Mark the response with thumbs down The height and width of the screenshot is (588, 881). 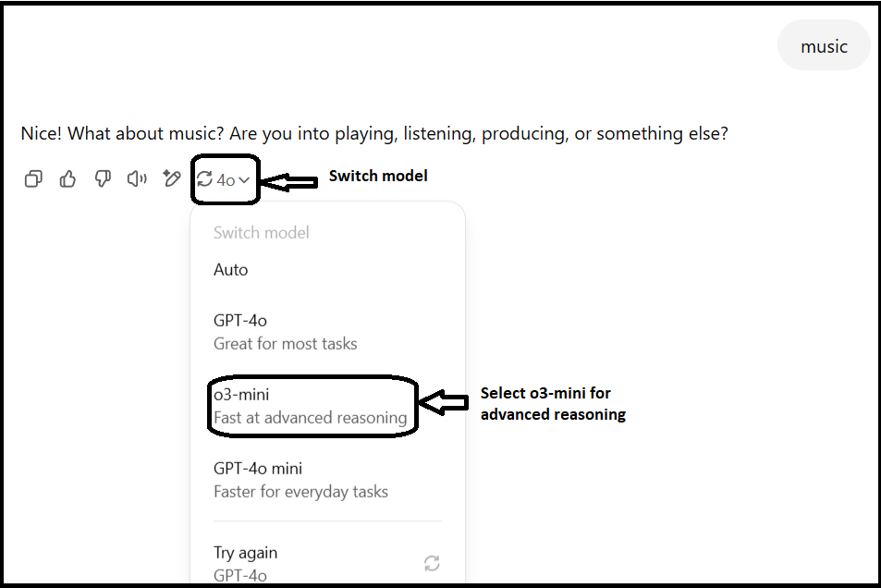click(x=103, y=178)
